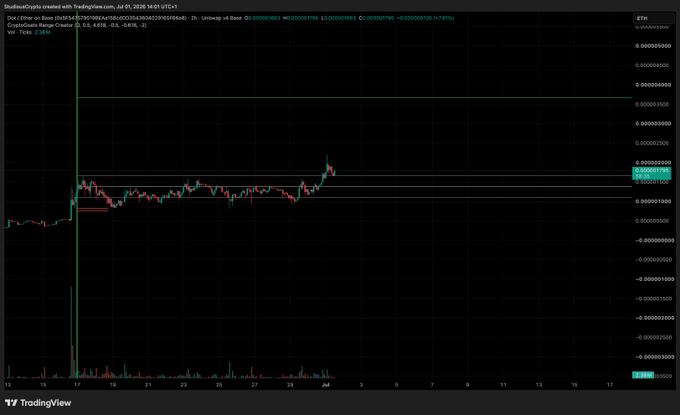Viewport: 680px width, 415px height.
Task: Click the 2.38M volume tag on the price axis
Action: coord(643,375)
